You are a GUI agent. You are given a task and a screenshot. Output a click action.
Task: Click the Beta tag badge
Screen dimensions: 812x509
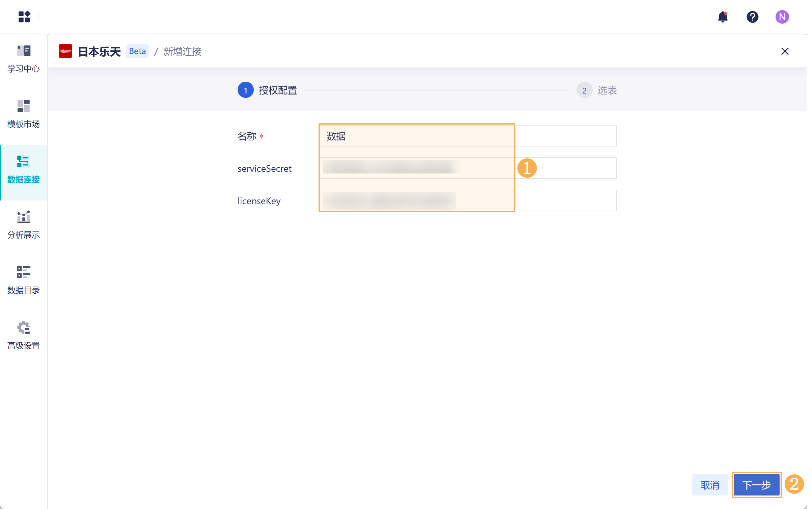pos(137,51)
